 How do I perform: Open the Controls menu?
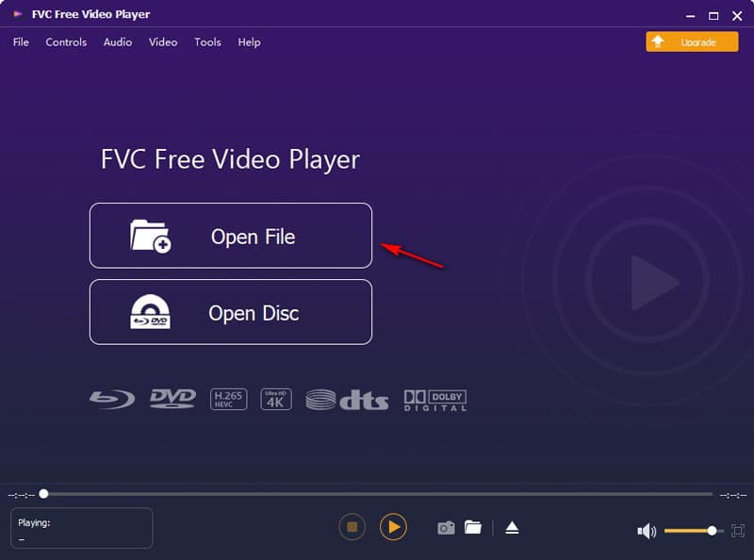tap(66, 42)
